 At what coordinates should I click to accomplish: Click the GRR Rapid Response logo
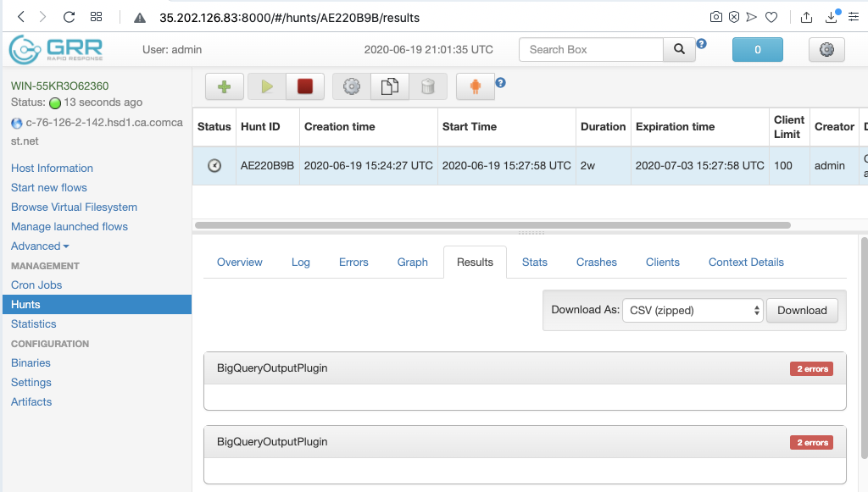coord(56,50)
